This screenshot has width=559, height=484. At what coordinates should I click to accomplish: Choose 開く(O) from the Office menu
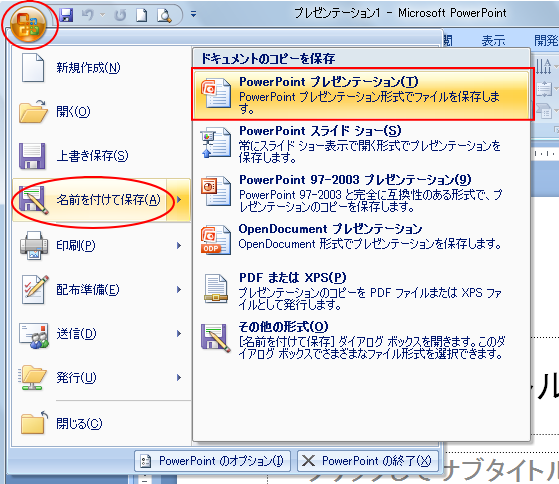pyautogui.click(x=102, y=112)
